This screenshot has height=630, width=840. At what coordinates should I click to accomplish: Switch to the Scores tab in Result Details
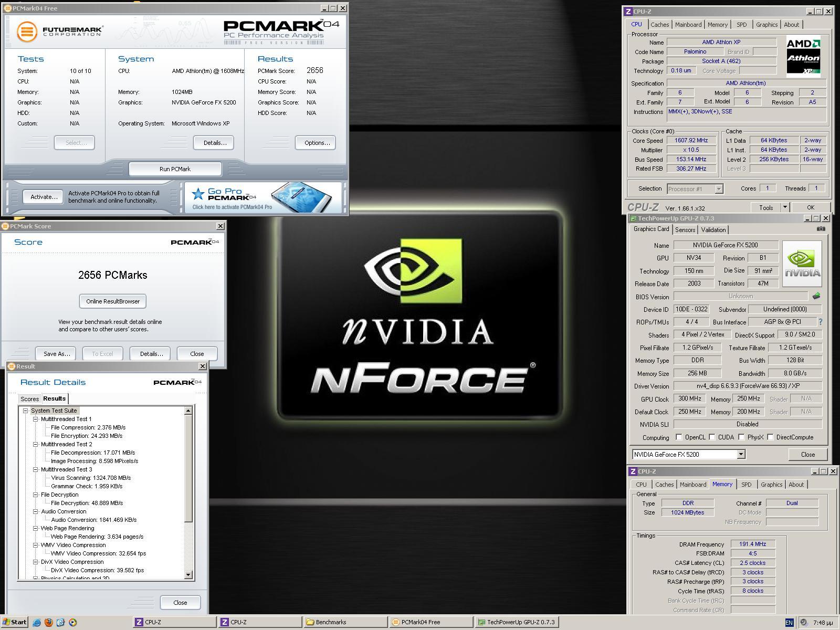pyautogui.click(x=29, y=399)
